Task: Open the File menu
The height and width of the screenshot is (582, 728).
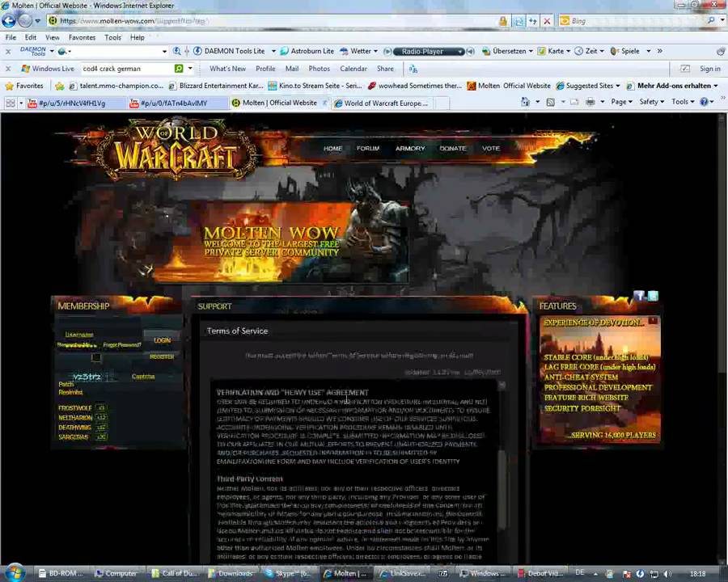Action: point(11,37)
